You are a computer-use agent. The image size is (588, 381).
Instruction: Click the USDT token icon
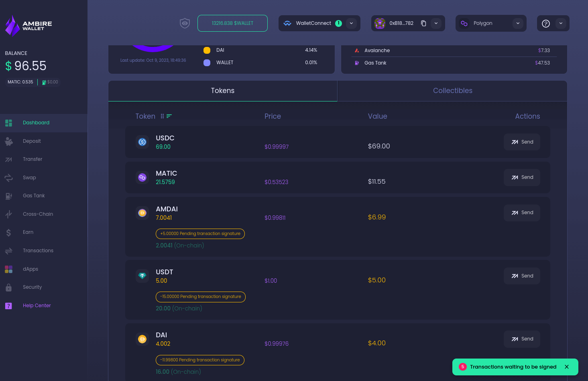[x=142, y=276]
